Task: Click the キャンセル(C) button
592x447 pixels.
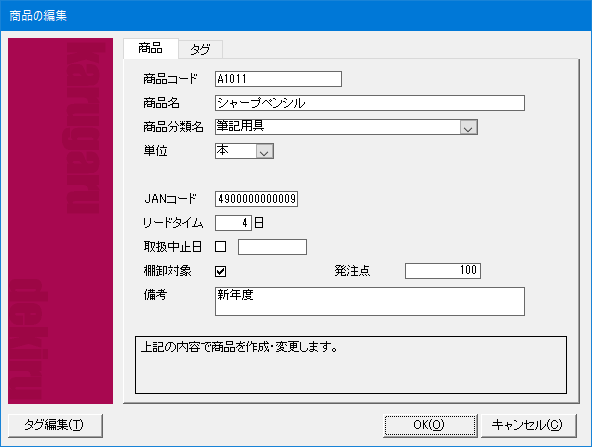Action: 528,425
